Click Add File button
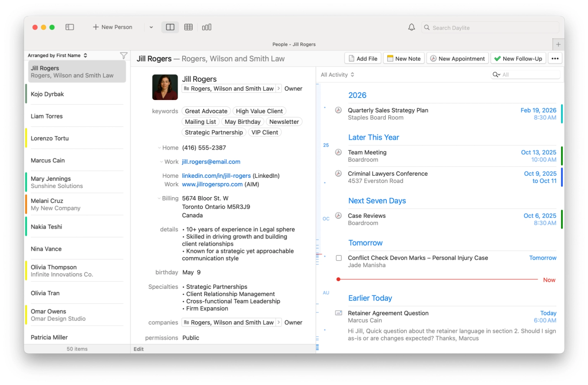This screenshot has height=385, width=588. pyautogui.click(x=363, y=58)
